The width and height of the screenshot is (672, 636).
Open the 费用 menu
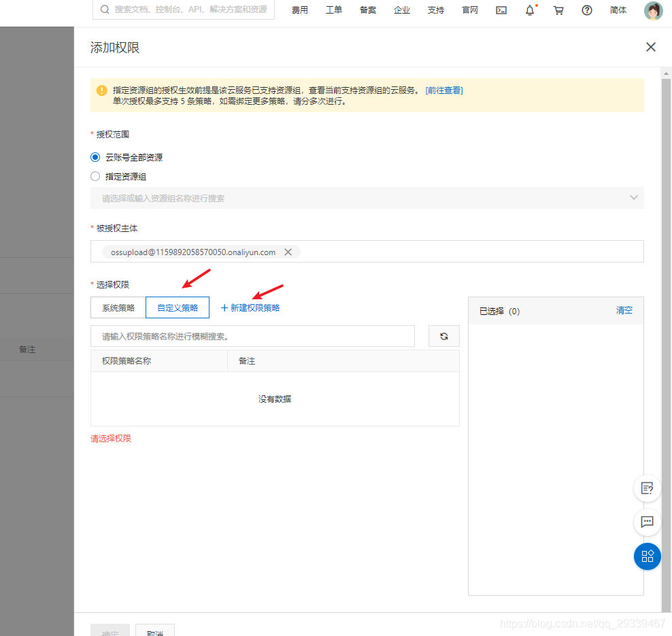[x=299, y=10]
